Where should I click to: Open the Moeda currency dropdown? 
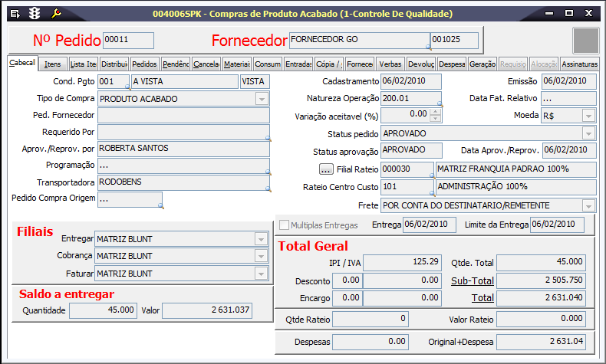(588, 116)
